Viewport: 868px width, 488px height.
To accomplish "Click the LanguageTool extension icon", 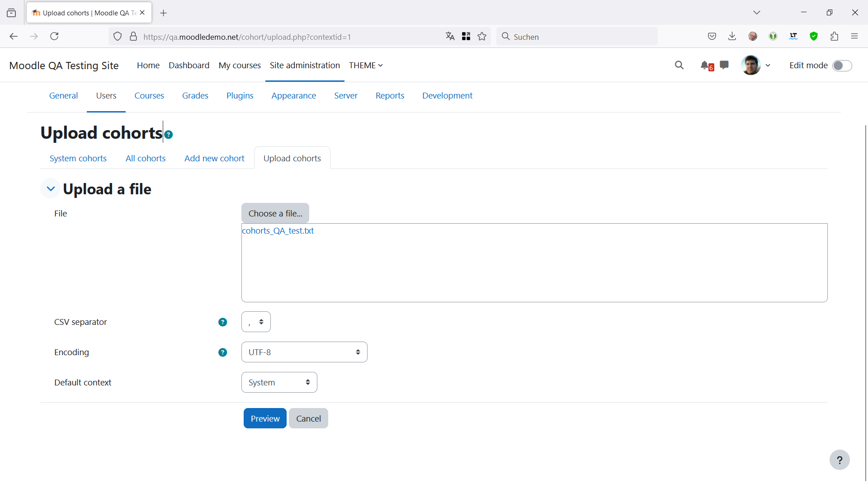I will point(793,37).
